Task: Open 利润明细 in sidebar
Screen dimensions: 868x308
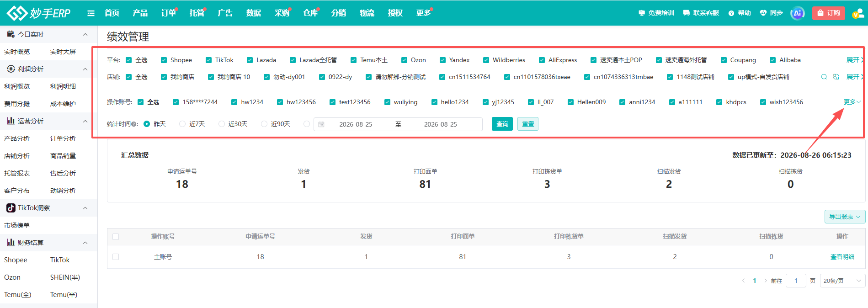Action: [x=63, y=86]
